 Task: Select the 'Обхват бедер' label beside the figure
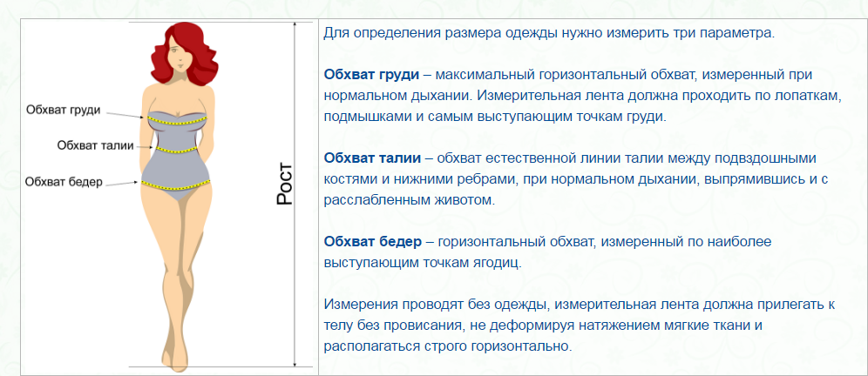(x=64, y=181)
